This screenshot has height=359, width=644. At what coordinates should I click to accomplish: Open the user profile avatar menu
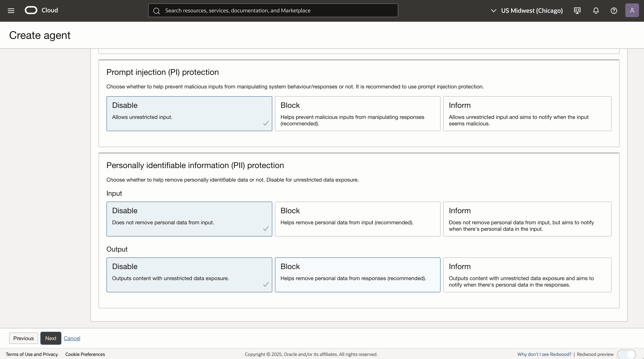point(632,10)
